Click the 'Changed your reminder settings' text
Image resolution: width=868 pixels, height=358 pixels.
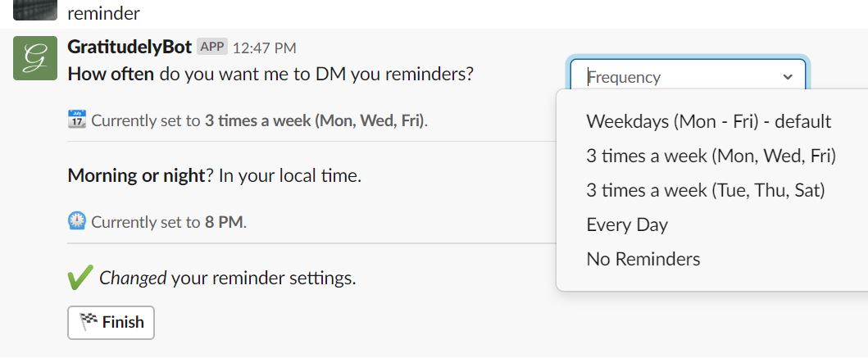coord(228,278)
